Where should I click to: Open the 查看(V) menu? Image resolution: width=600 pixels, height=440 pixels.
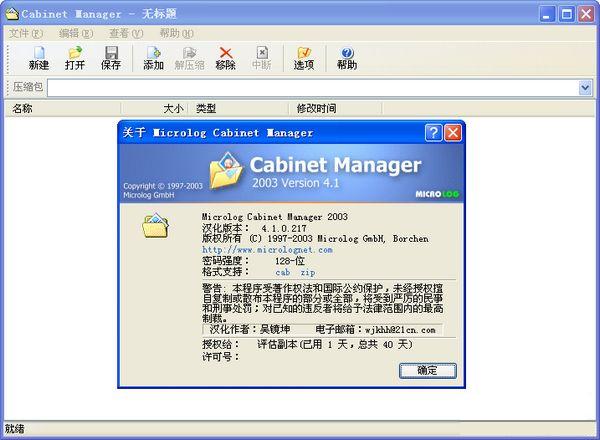point(126,34)
